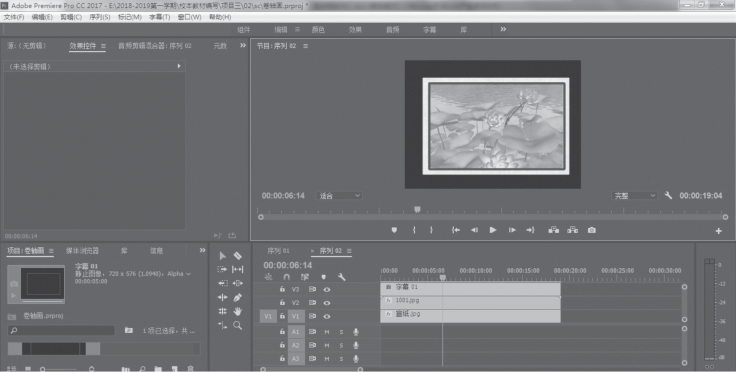This screenshot has height=372, width=736.
Task: Open 序列(S) menu
Action: point(100,17)
